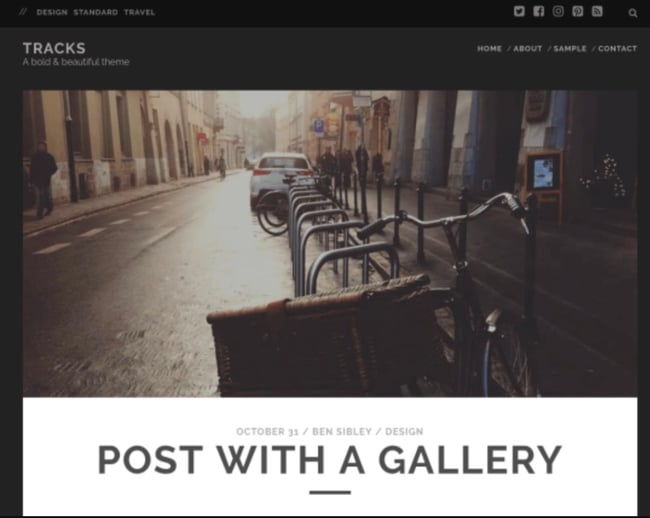Go to the Home page
650x518 pixels.
coord(489,48)
